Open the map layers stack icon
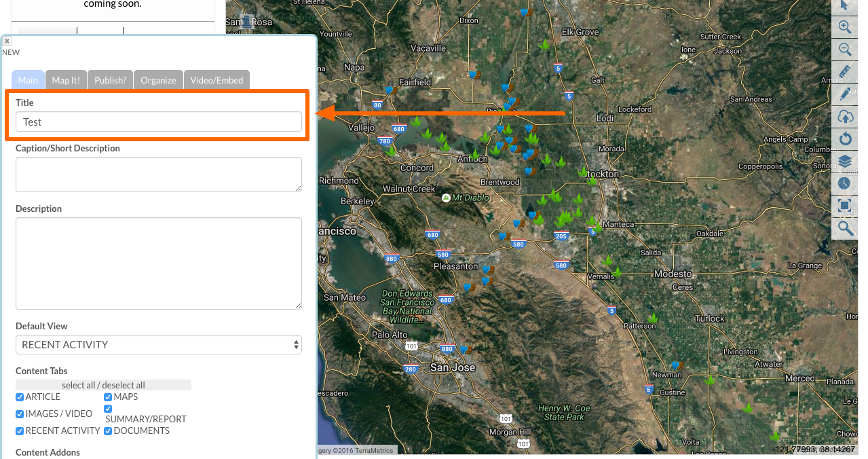 (845, 162)
